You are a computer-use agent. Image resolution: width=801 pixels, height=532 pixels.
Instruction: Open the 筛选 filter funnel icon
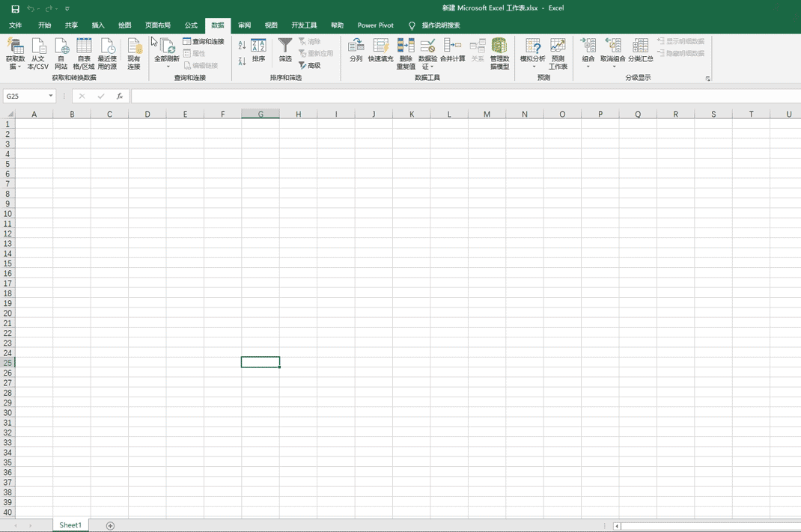285,46
